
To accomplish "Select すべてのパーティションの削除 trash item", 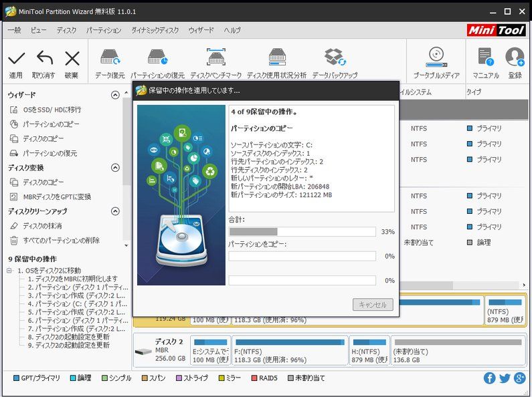I will click(x=61, y=241).
